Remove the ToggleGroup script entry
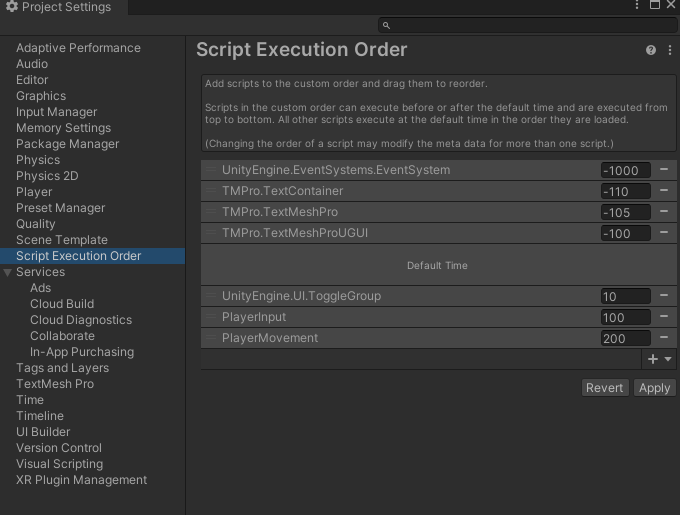This screenshot has width=680, height=515. [664, 296]
